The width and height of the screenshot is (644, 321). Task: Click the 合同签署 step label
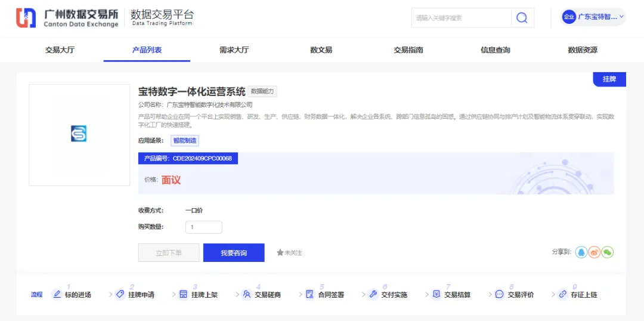point(331,295)
